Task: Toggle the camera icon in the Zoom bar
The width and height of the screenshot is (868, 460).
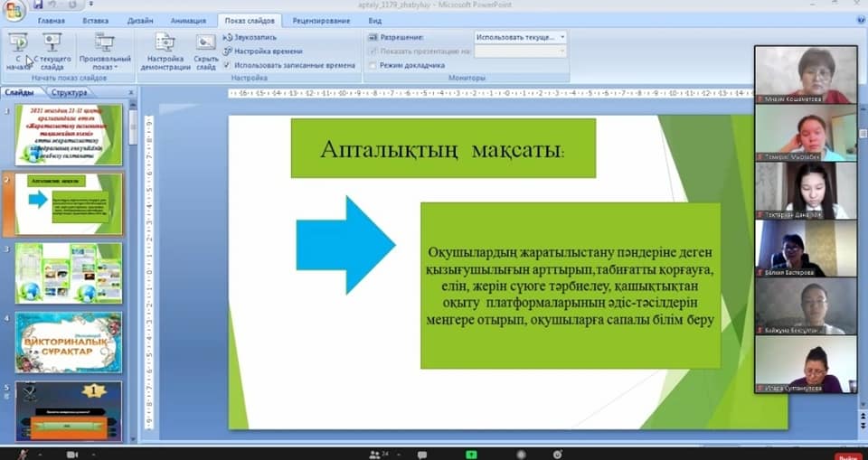Action: coord(71,454)
